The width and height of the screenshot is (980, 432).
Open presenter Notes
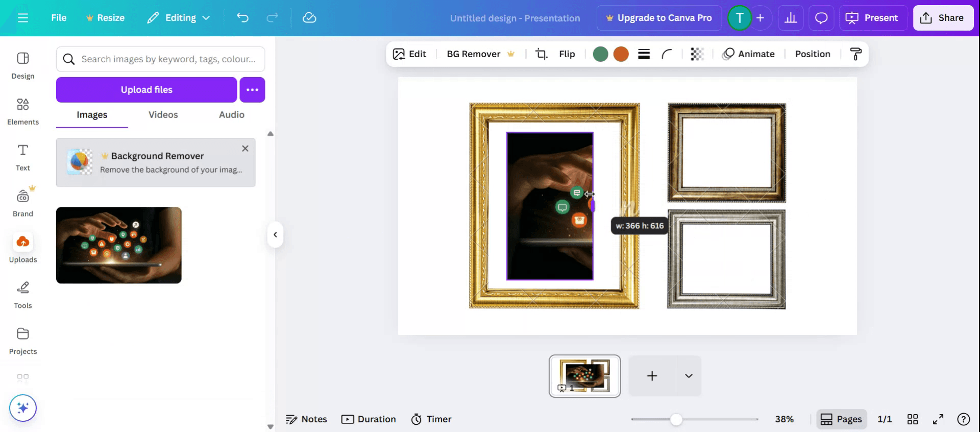(306, 419)
